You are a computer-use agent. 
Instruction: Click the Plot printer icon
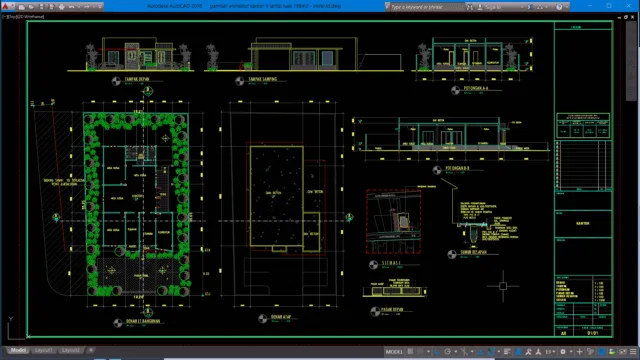click(62, 7)
